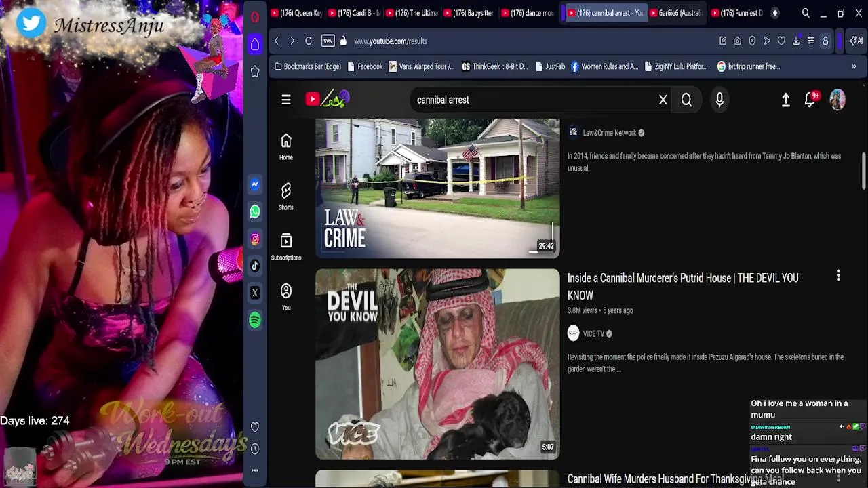Open the YouTube account avatar menu
This screenshot has height=488, width=868.
[x=837, y=100]
